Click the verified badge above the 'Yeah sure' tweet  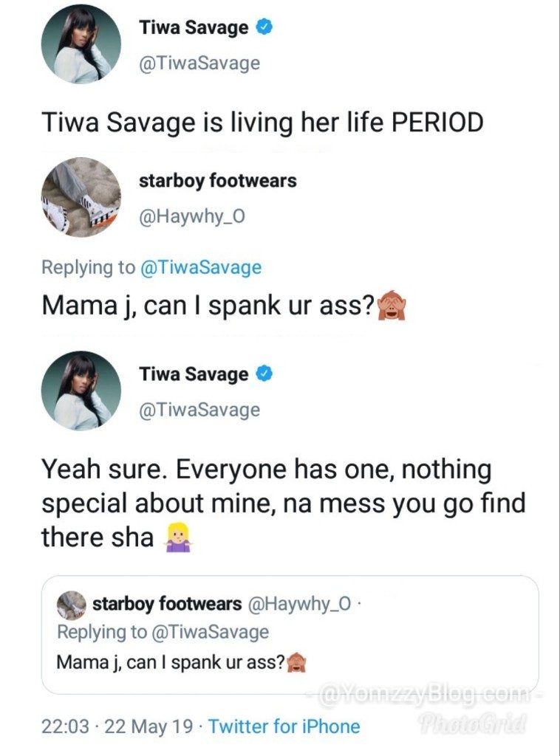click(265, 374)
